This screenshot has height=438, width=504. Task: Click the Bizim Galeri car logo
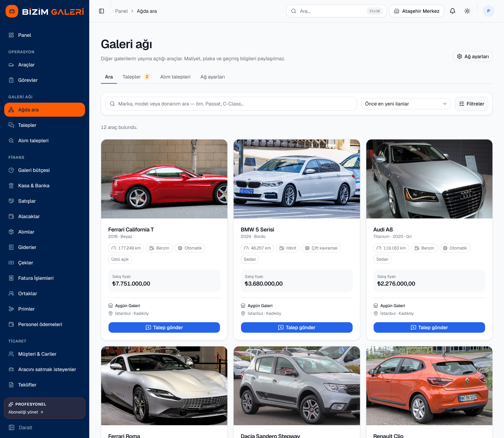(x=12, y=11)
